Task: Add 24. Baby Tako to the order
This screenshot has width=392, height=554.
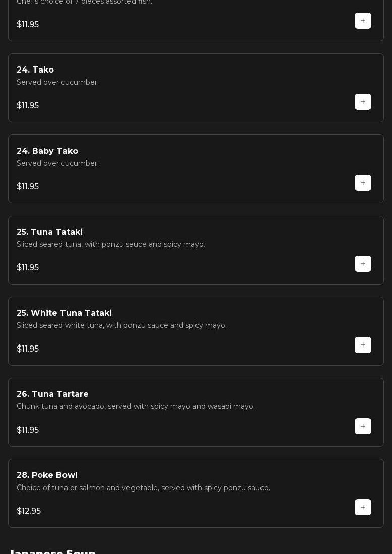Action: tap(363, 183)
